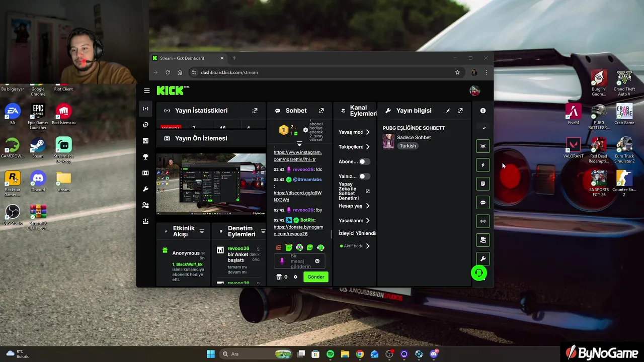The height and width of the screenshot is (362, 644).
Task: Open the instagram.com link in chat
Action: 298,156
